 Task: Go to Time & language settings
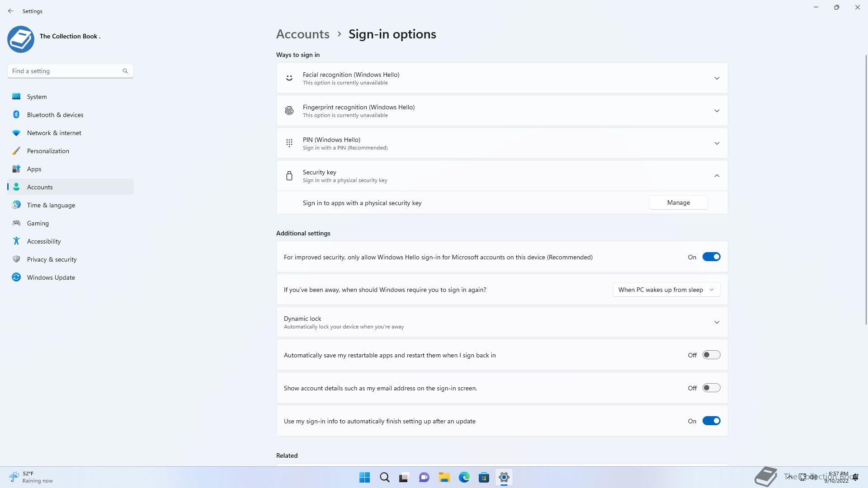point(51,205)
